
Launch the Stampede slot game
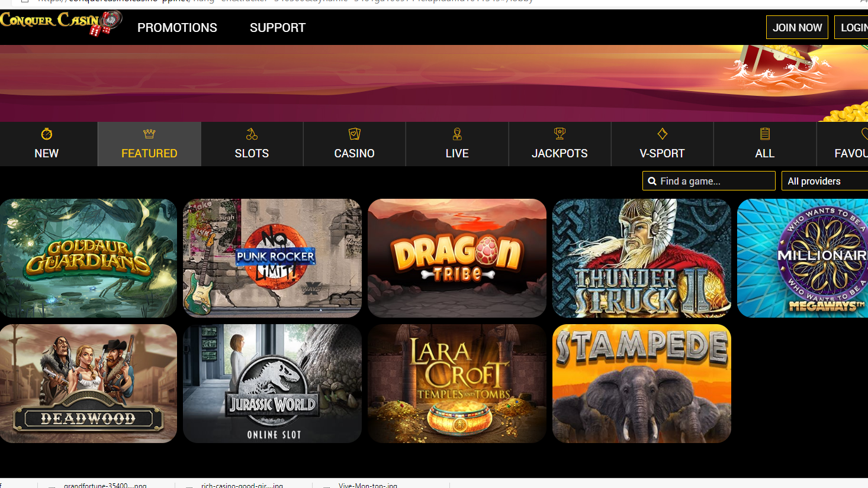[642, 383]
